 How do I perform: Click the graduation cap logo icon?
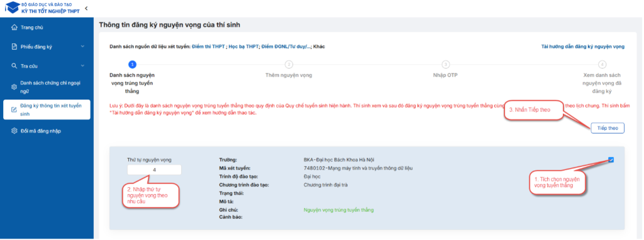[x=12, y=8]
